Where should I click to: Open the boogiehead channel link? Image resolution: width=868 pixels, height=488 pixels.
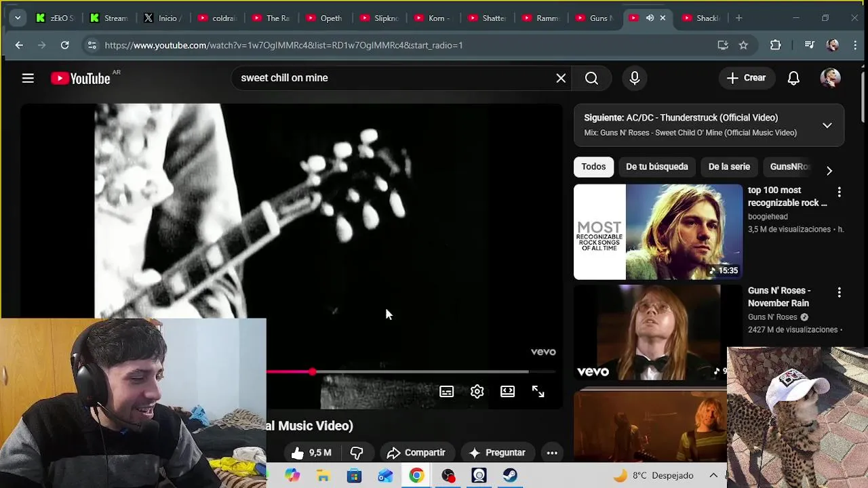[768, 216]
